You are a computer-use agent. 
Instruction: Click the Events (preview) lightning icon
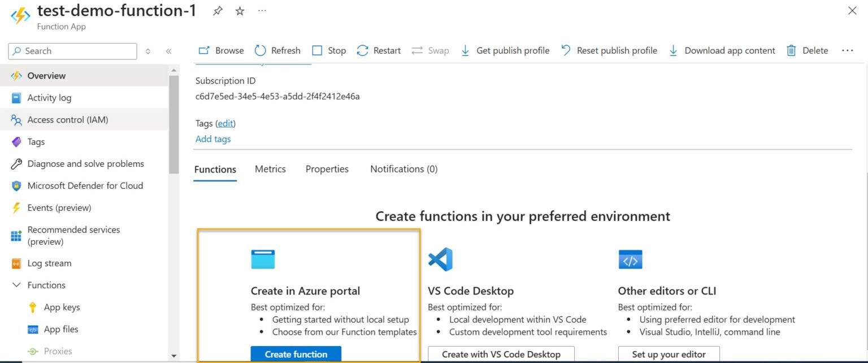[16, 208]
